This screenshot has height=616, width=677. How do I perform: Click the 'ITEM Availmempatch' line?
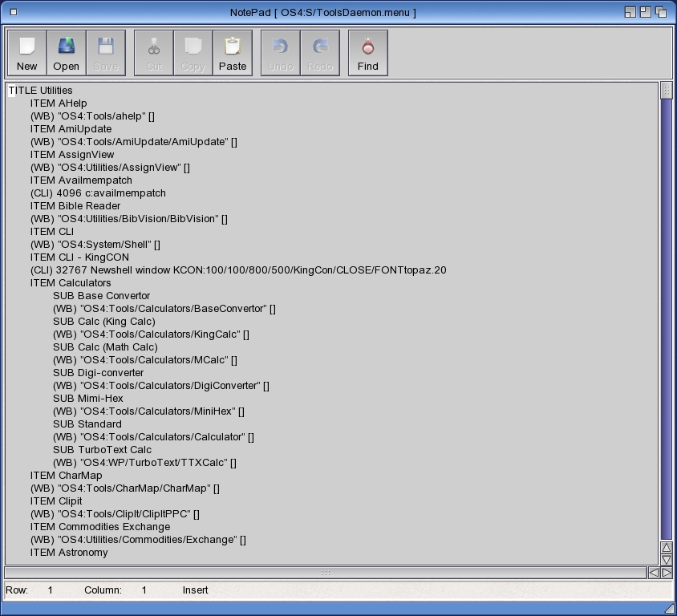click(x=81, y=180)
